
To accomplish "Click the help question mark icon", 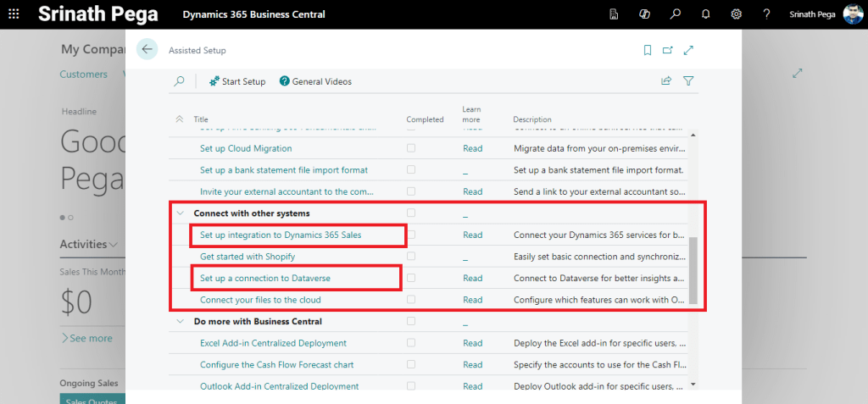I will [x=766, y=14].
